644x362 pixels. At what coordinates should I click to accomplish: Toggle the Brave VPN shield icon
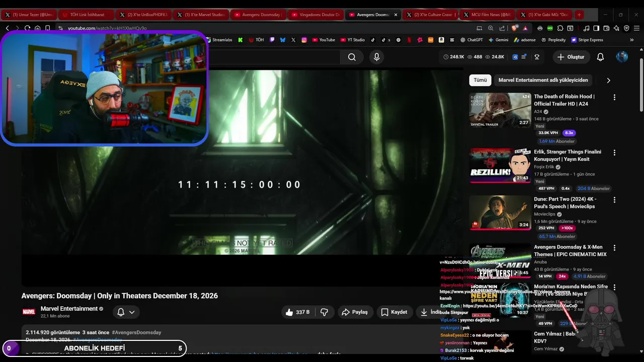[626, 28]
